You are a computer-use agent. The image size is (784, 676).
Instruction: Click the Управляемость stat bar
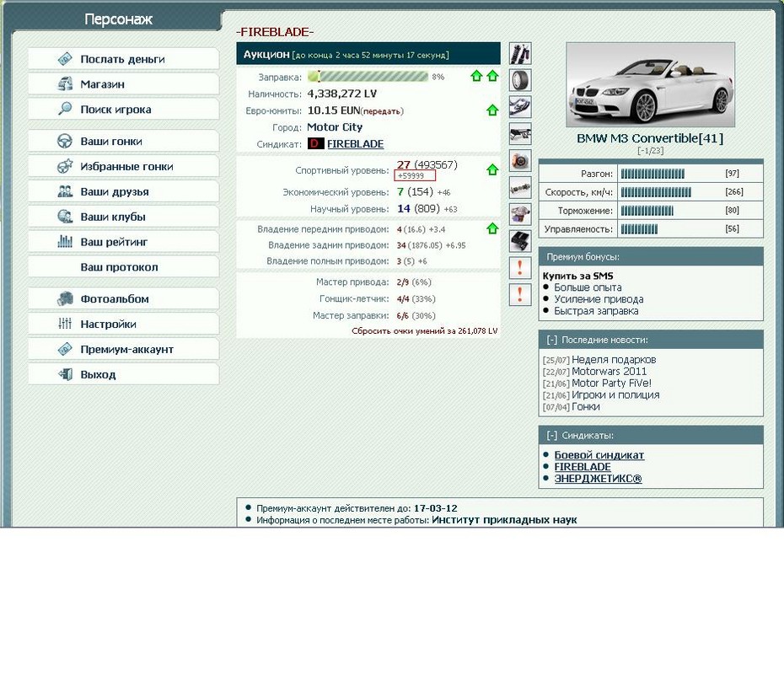(x=639, y=229)
